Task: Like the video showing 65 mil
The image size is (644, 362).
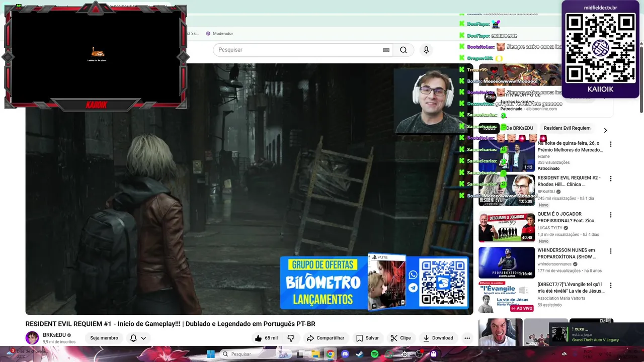Action: (266, 338)
